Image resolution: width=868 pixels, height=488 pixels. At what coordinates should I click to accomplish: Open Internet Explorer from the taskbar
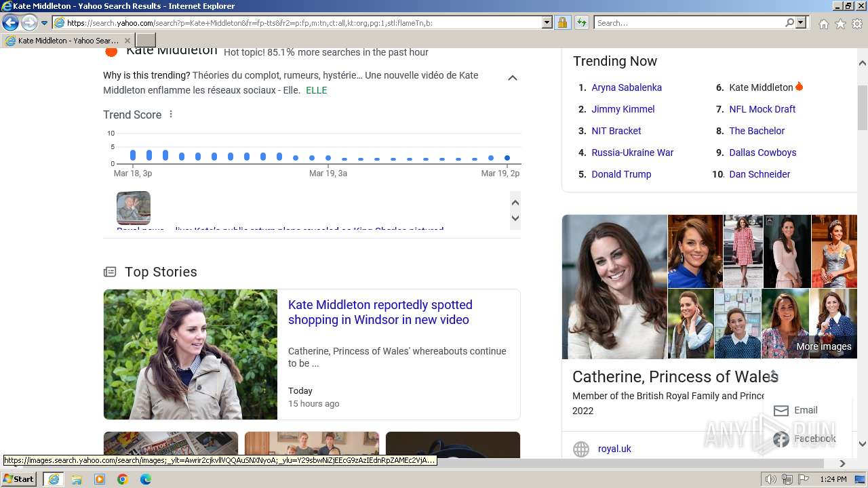click(x=53, y=479)
